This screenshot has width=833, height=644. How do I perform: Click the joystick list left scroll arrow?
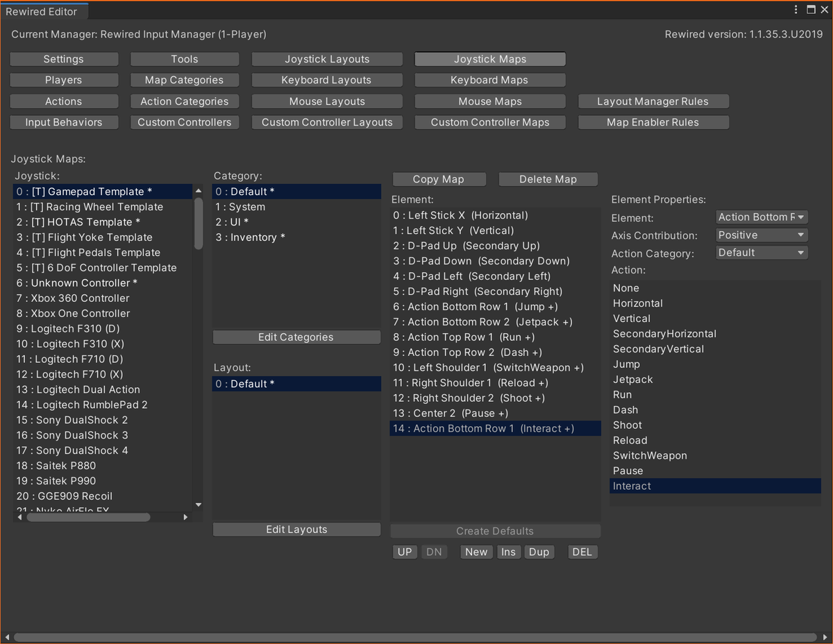[x=20, y=517]
